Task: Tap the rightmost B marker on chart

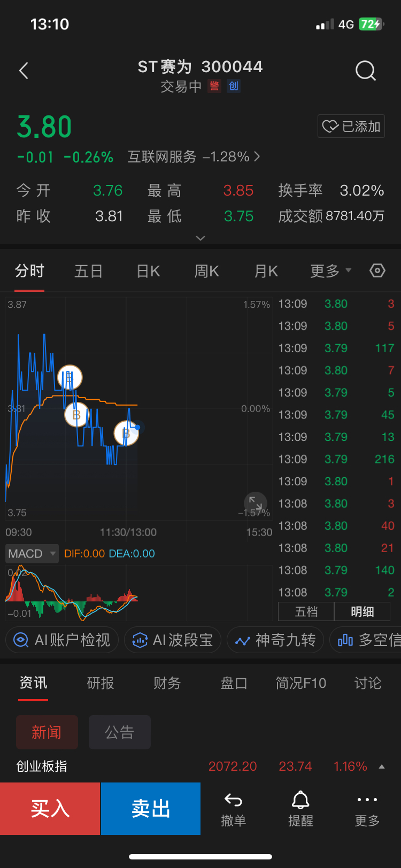Action: [x=126, y=433]
